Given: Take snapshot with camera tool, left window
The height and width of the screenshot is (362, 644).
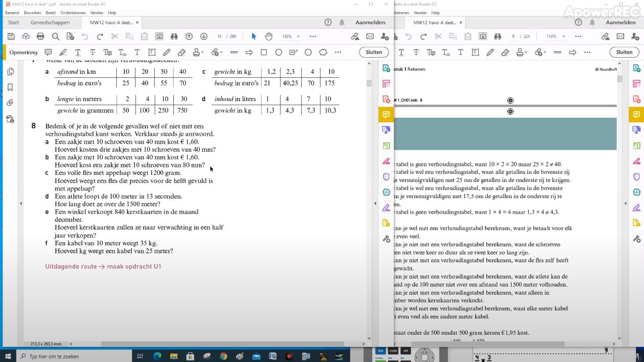Looking at the screenshot, I should 159,36.
